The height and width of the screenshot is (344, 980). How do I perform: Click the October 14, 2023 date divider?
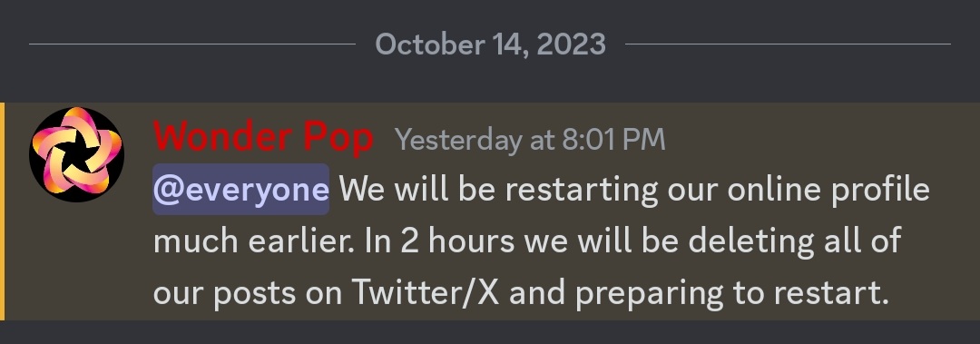pyautogui.click(x=491, y=44)
